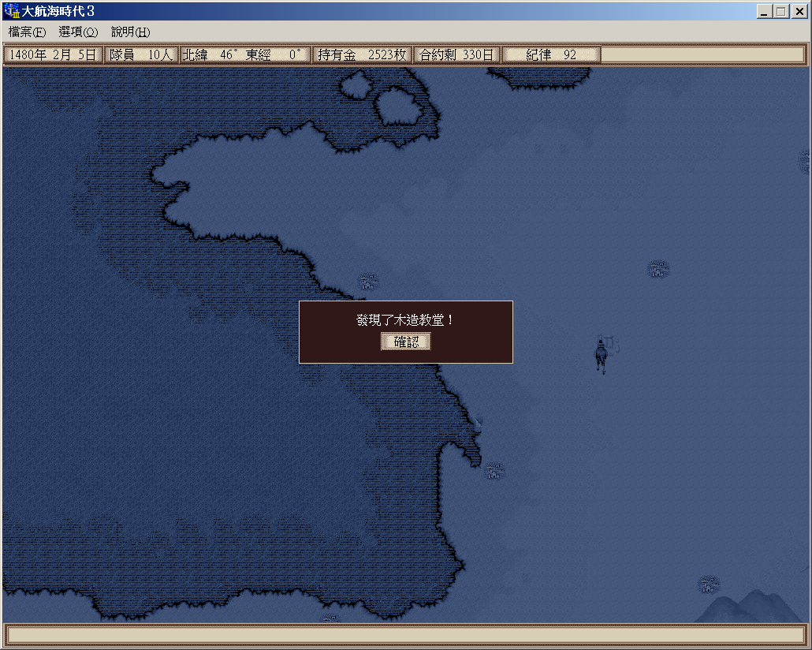Click the partially visible village at right edge
This screenshot has width=812, height=650.
click(804, 162)
